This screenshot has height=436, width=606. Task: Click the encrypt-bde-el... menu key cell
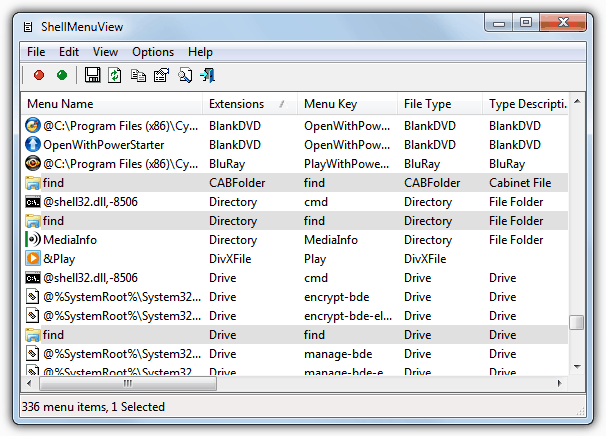348,316
